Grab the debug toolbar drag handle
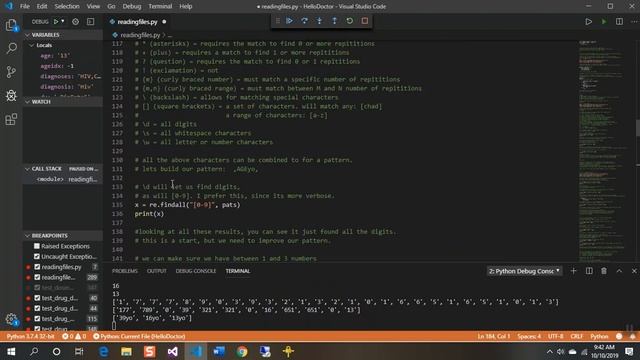 pos(278,21)
